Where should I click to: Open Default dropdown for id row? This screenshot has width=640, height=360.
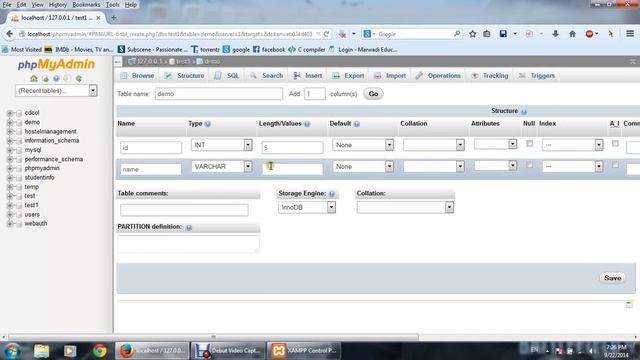(x=363, y=145)
